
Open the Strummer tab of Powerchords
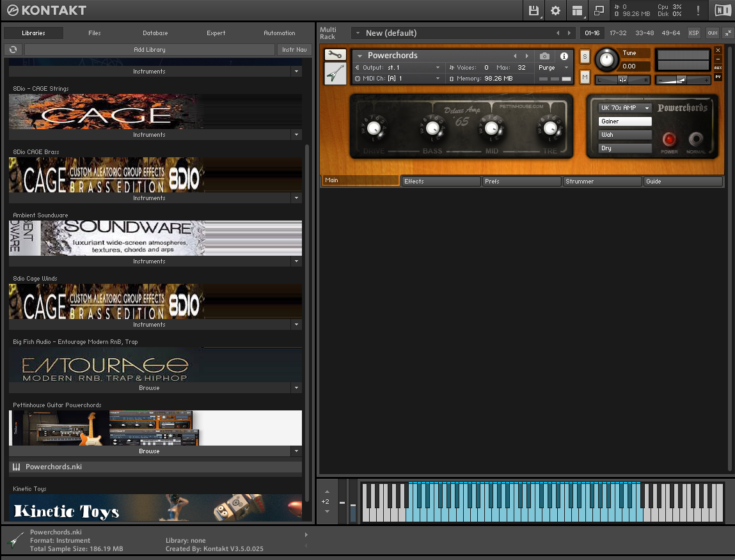point(603,182)
